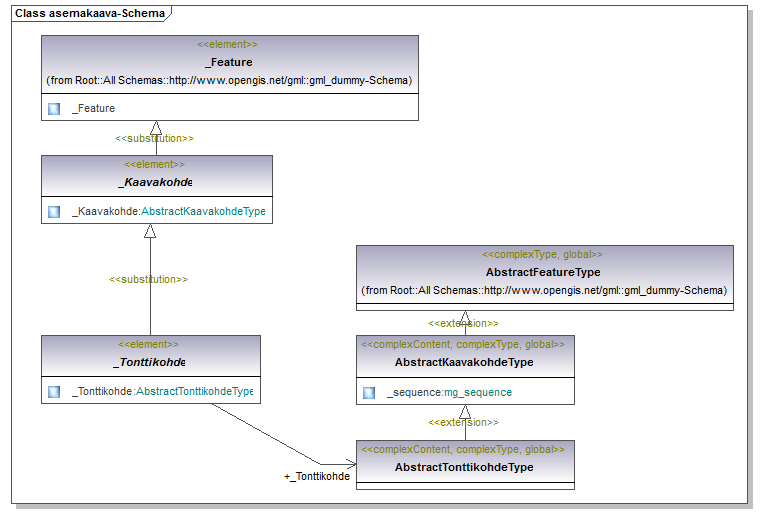Click the icon next to _Kaavakohde:AbstractKaavakohdeType attribute
This screenshot has width=774, height=524.
click(x=54, y=212)
